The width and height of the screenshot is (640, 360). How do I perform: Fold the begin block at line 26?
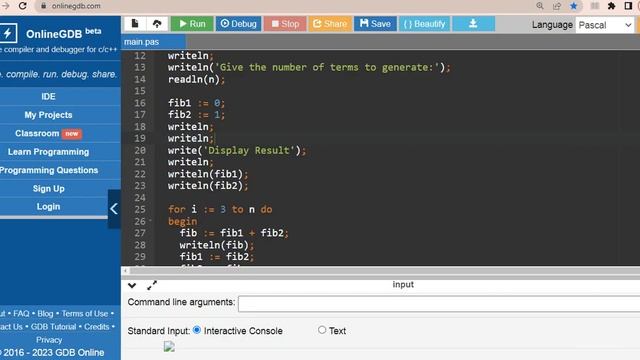click(150, 221)
